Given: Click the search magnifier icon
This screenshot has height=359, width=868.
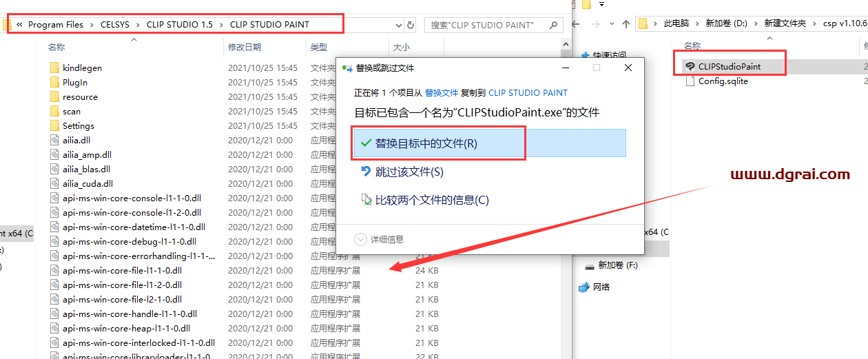Looking at the screenshot, I should tap(553, 25).
